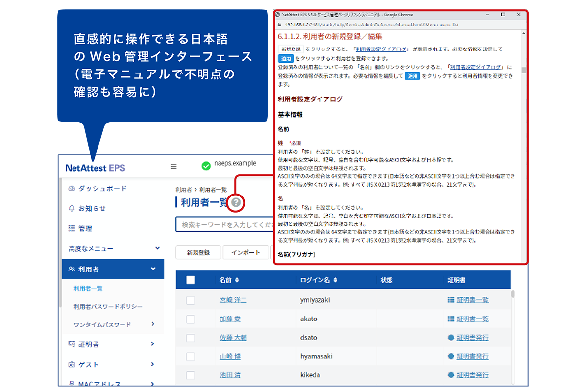The width and height of the screenshot is (588, 392).
Task: Check the box for 宮崎 洋二
Action: [191, 300]
